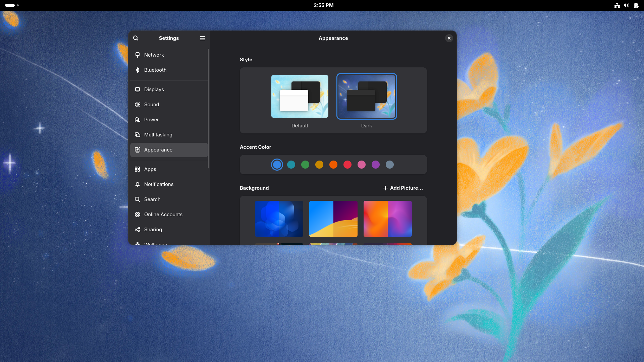Click the Search magnifier icon in sidebar list

tap(138, 199)
